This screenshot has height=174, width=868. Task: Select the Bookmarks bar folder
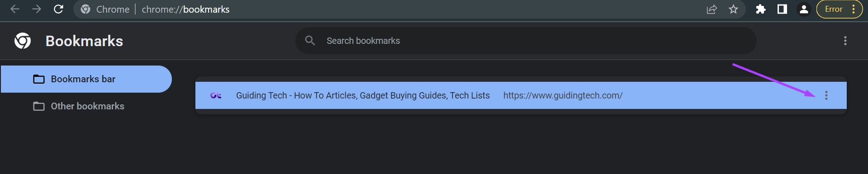[x=86, y=79]
